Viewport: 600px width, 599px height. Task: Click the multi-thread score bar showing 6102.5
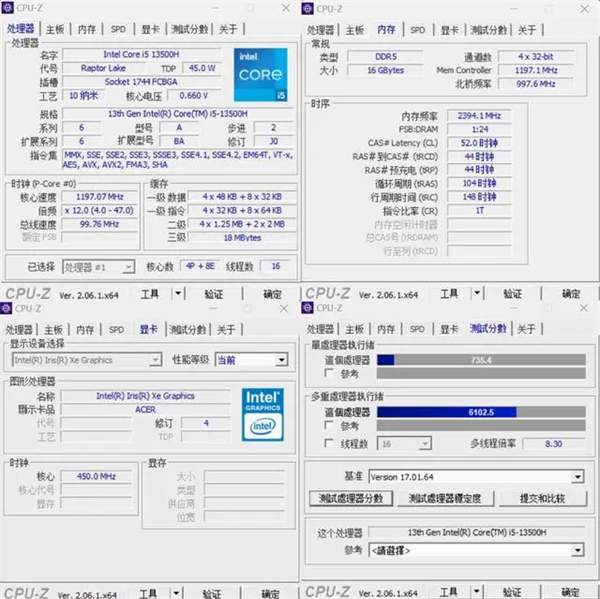481,412
